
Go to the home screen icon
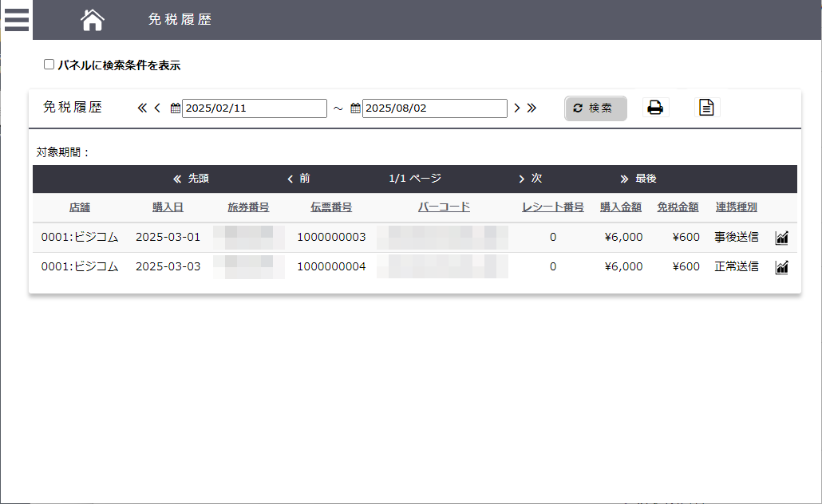[x=93, y=20]
